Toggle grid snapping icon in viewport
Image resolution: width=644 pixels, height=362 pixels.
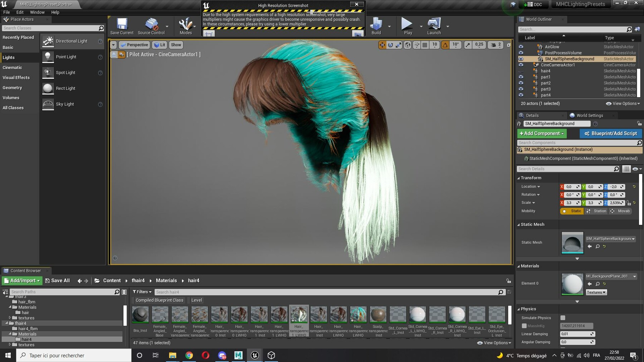425,45
